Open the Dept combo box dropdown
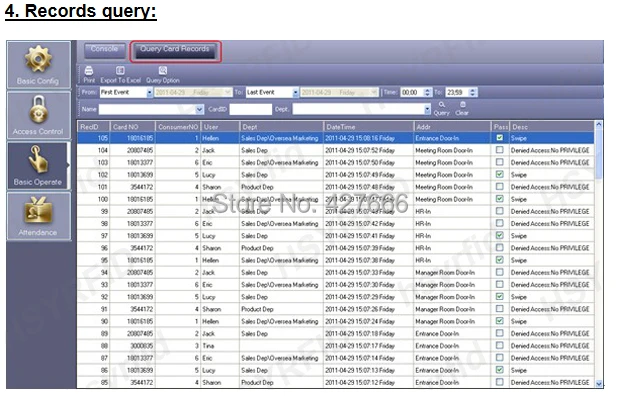Viewport: 618px width, 406px height. coord(427,109)
